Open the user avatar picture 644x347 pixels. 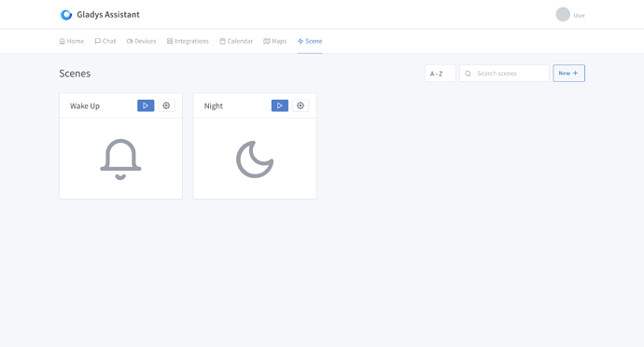(x=563, y=14)
